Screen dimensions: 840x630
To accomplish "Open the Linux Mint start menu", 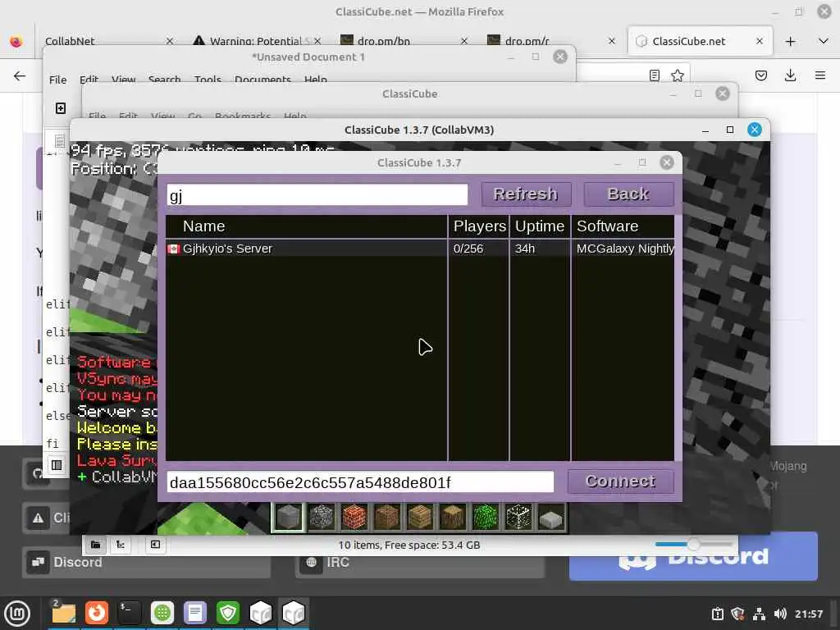I will [x=17, y=614].
